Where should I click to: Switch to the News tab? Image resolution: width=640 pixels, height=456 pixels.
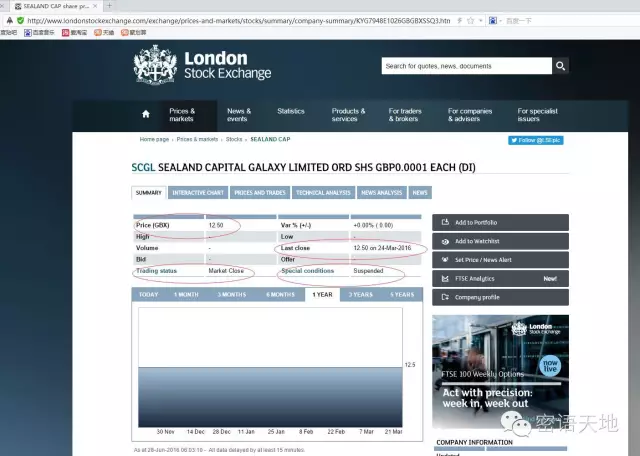coord(420,193)
